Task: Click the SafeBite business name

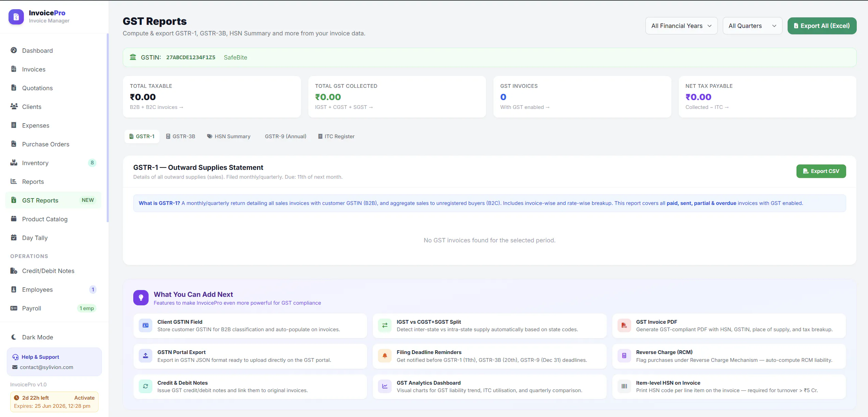Action: tap(235, 58)
